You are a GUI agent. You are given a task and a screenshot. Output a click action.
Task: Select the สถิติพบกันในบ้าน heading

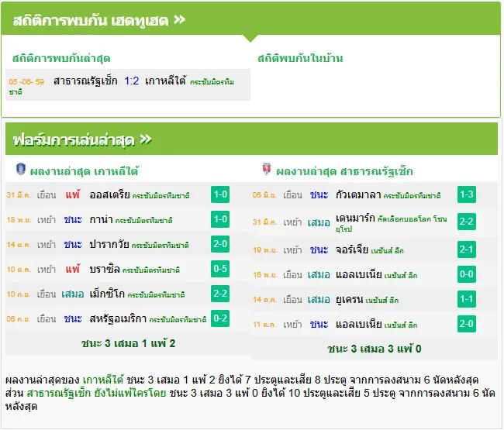pyautogui.click(x=300, y=58)
